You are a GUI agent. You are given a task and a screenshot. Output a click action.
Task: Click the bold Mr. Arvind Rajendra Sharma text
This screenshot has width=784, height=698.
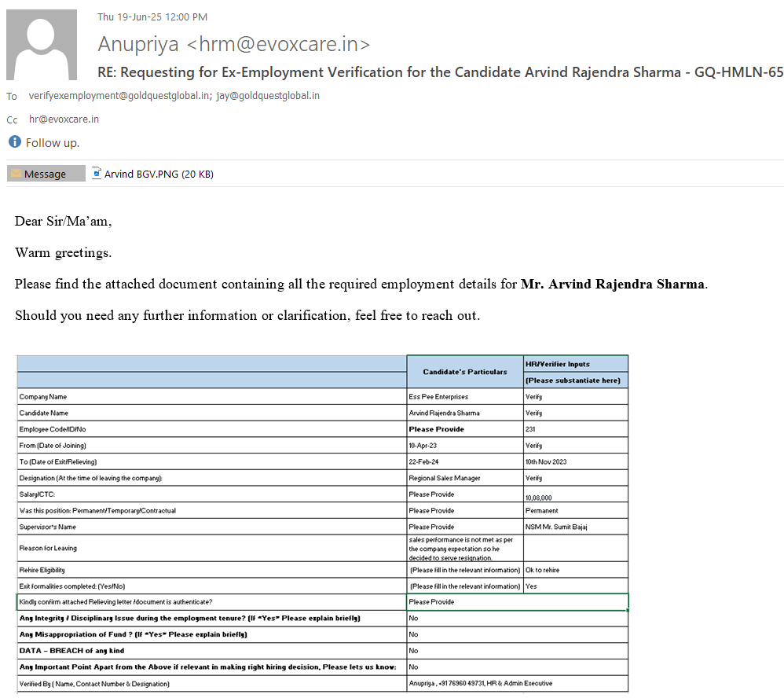pos(612,284)
